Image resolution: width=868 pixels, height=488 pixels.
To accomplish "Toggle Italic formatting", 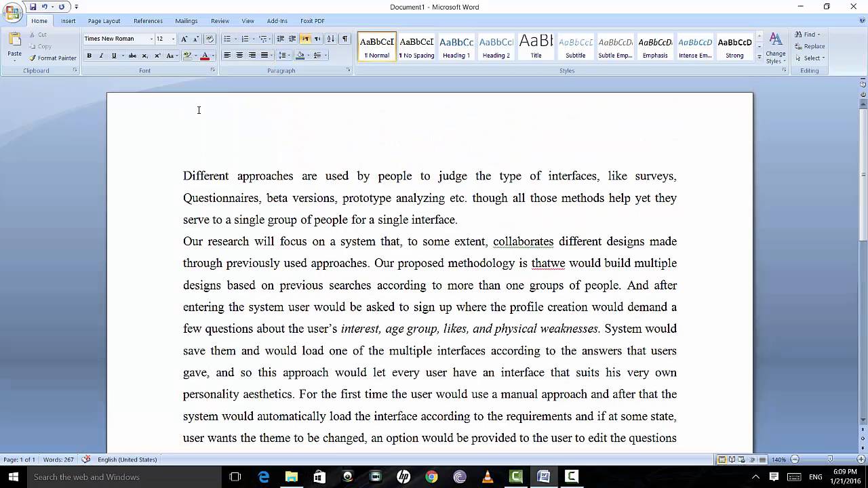I will pyautogui.click(x=101, y=56).
